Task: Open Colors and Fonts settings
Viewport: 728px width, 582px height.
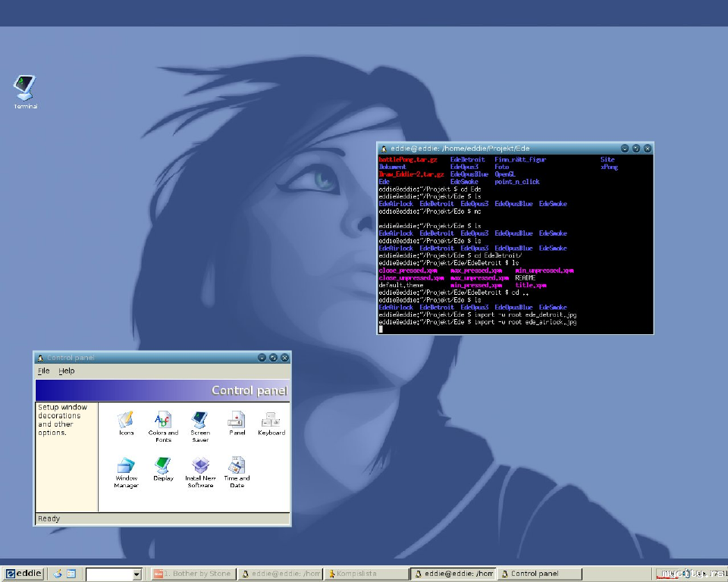Action: [x=163, y=420]
